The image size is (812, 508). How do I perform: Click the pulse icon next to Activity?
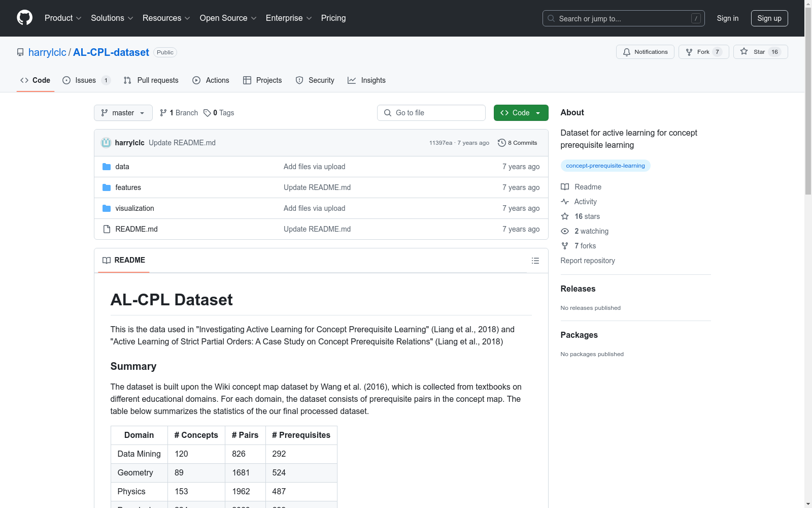[565, 202]
